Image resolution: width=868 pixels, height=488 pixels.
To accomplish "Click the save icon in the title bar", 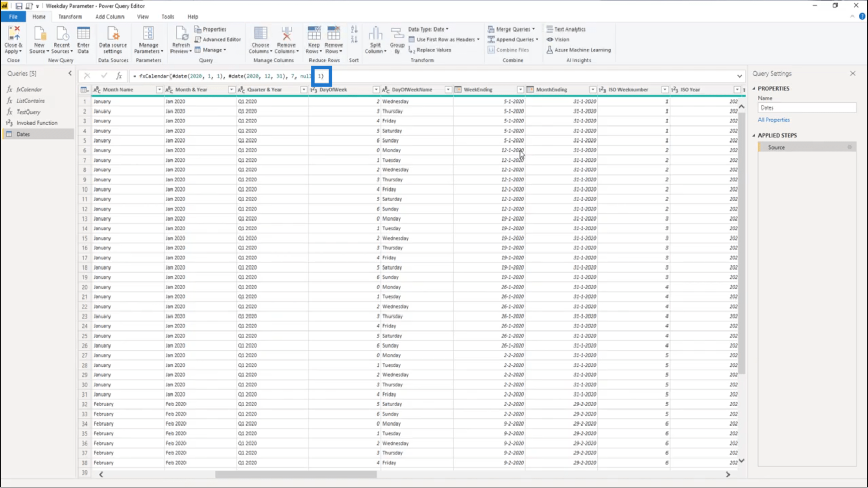I will [x=19, y=6].
